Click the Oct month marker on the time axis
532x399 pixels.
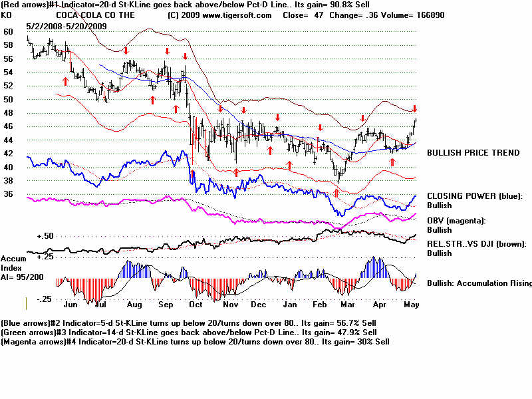coord(196,305)
